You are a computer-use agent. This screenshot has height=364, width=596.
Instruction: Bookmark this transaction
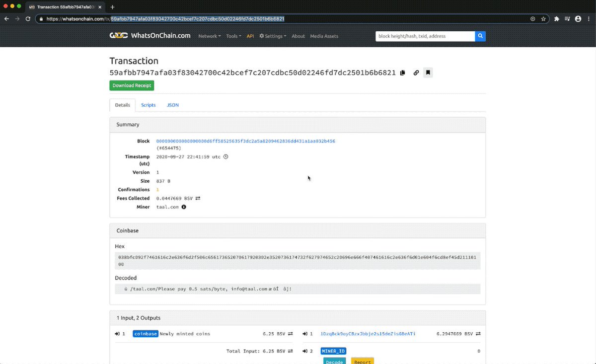click(x=429, y=73)
